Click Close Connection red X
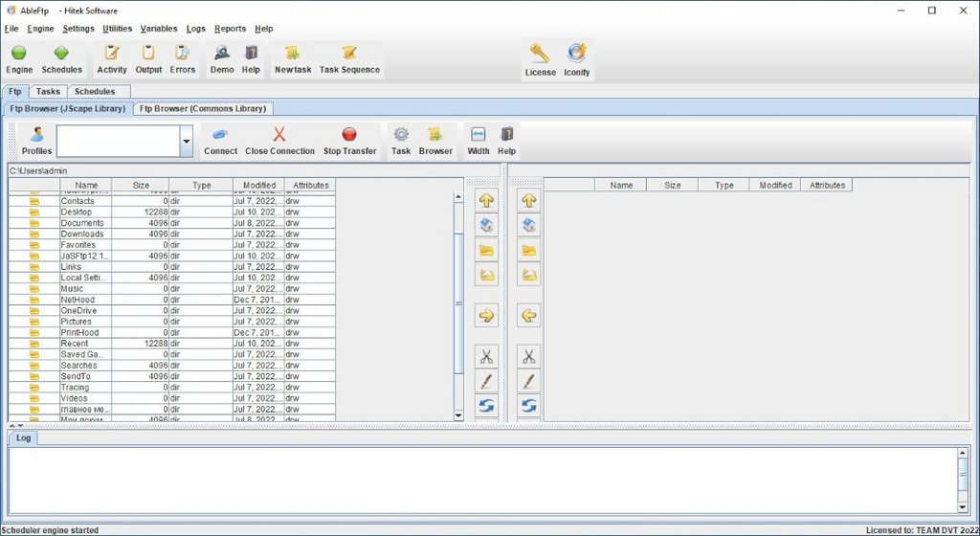 279,134
